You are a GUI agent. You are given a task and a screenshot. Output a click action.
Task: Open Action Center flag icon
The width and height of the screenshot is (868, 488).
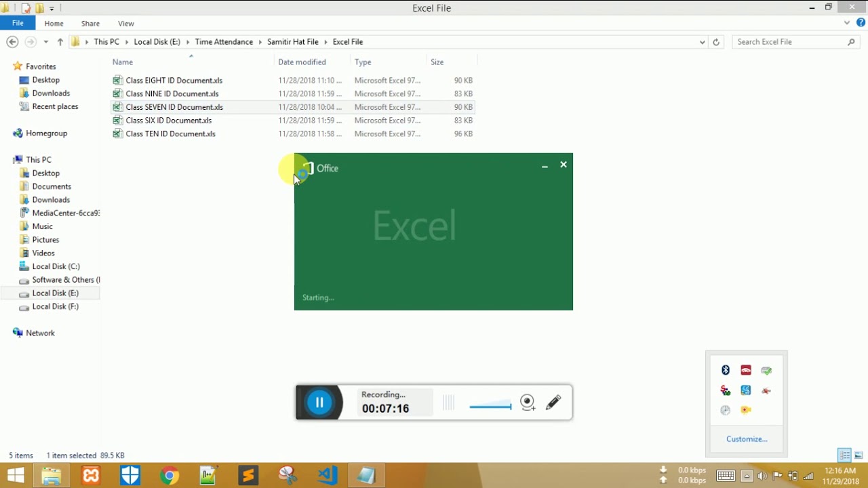[777, 476]
